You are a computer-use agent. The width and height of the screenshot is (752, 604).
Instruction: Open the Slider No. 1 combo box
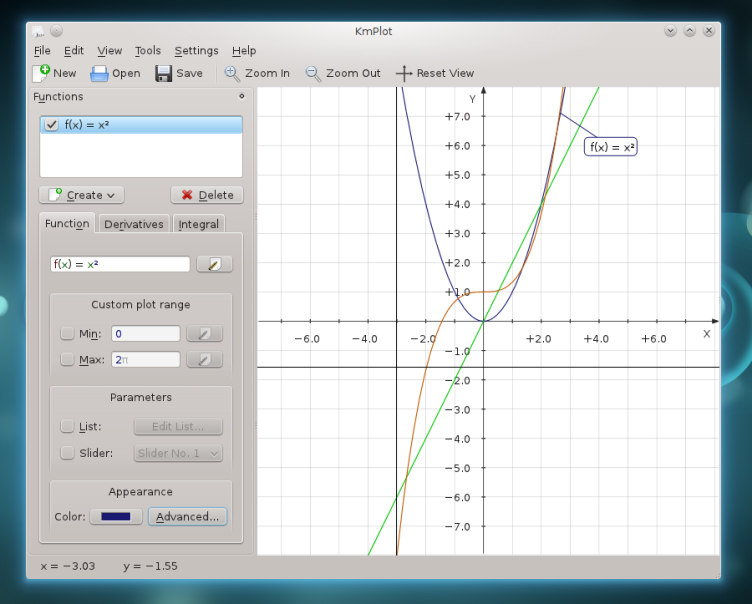(178, 453)
